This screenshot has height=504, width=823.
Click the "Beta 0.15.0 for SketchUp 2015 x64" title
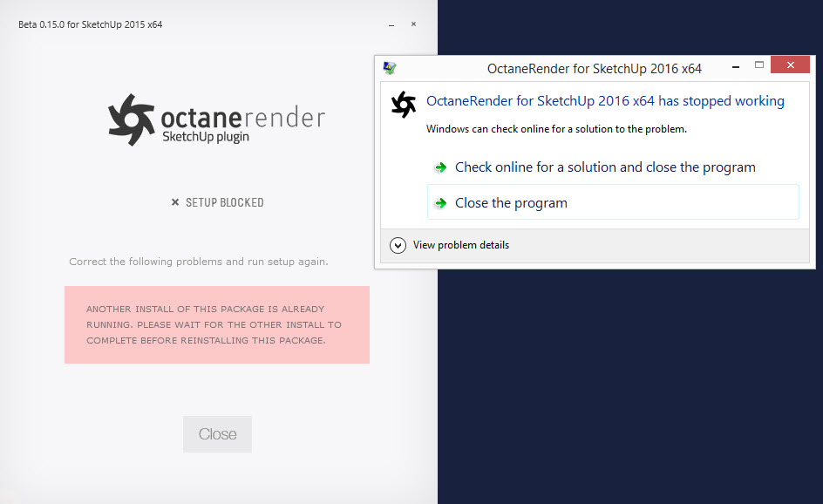click(x=91, y=24)
